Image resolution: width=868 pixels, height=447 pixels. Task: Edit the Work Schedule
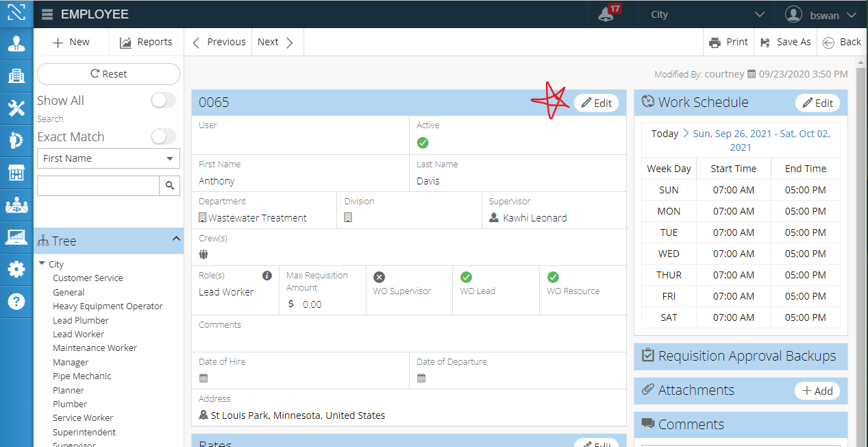coord(817,103)
